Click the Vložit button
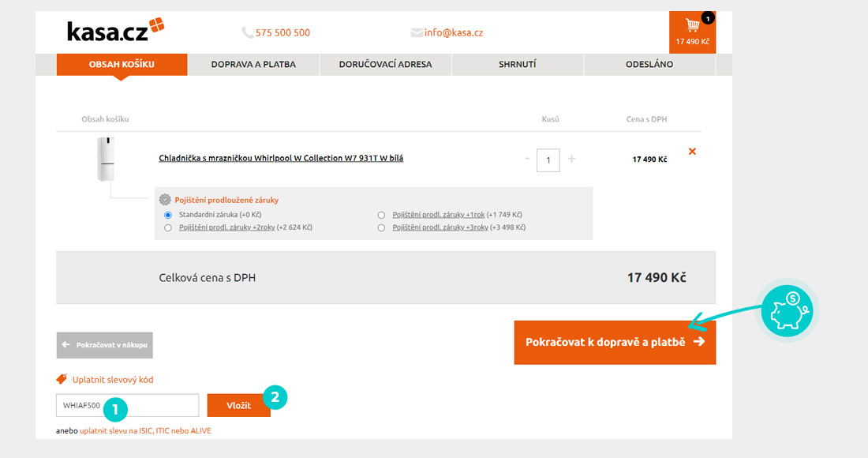868x458 pixels. click(x=238, y=405)
